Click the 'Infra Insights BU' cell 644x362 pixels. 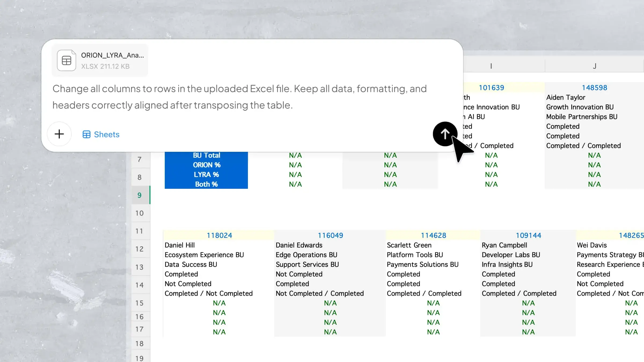pyautogui.click(x=507, y=264)
